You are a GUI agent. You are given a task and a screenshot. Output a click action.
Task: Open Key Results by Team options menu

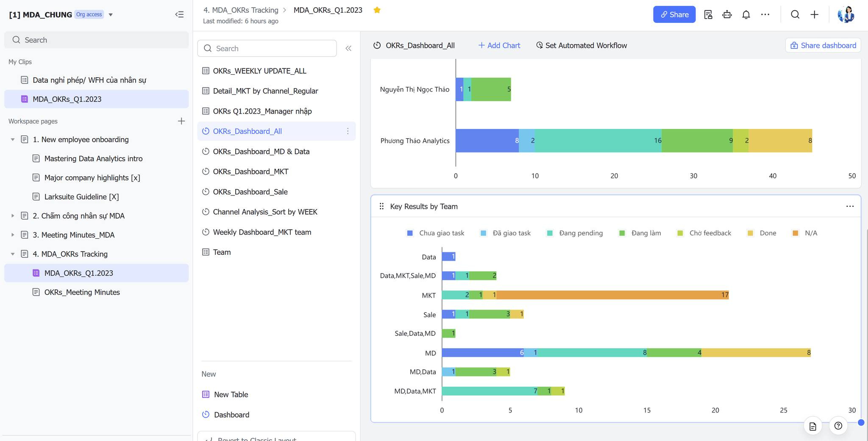coord(850,206)
